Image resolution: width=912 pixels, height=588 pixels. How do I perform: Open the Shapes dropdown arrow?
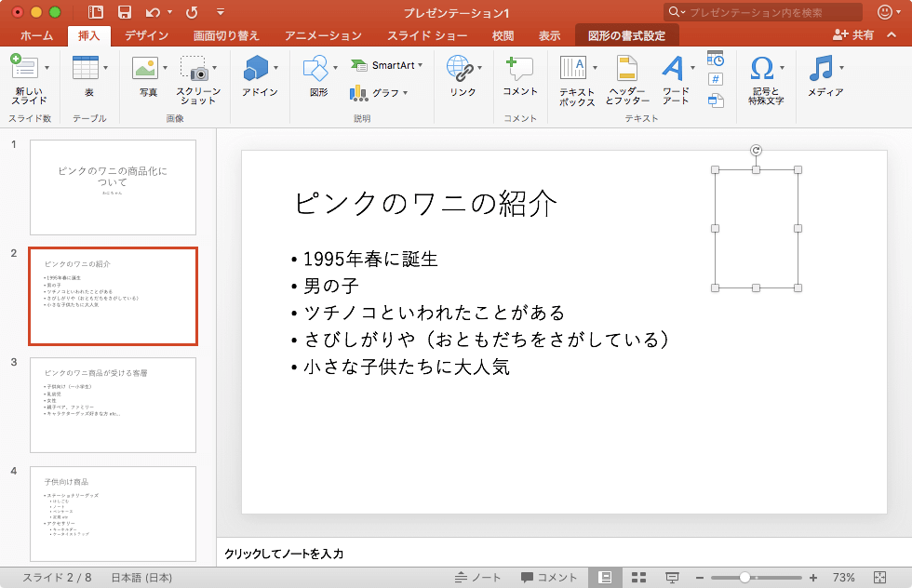point(336,68)
